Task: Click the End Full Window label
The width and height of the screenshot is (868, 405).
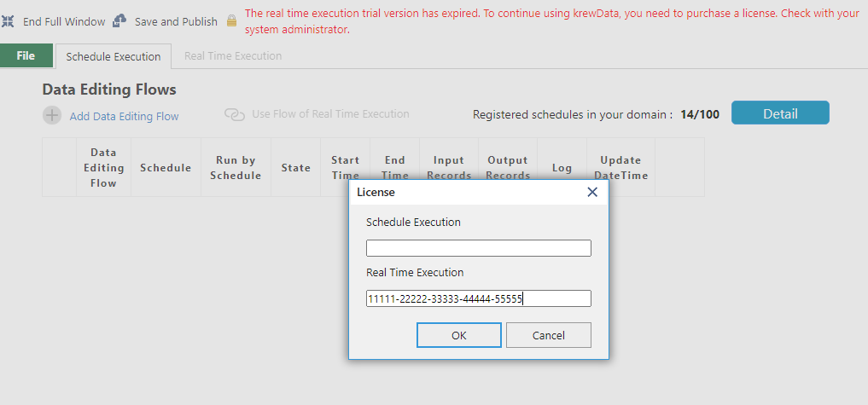Action: (x=64, y=21)
